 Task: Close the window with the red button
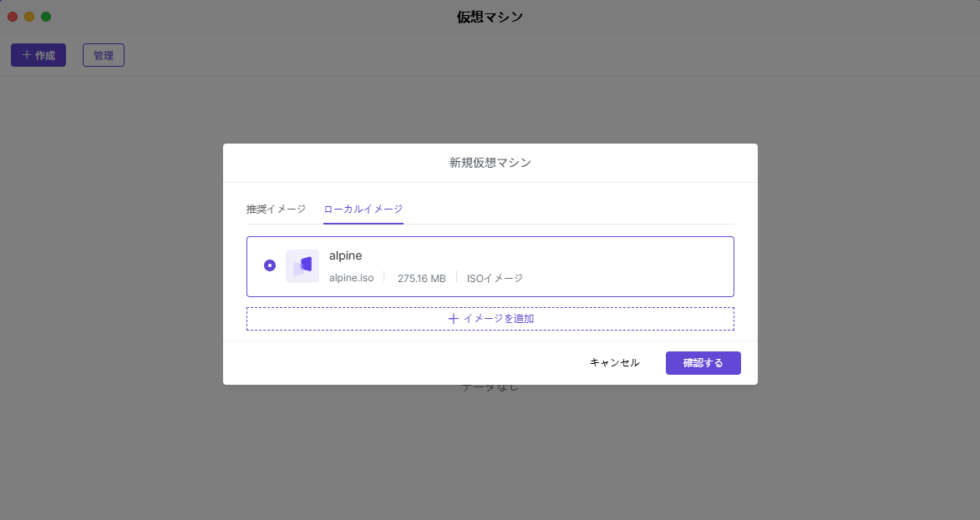coord(13,17)
